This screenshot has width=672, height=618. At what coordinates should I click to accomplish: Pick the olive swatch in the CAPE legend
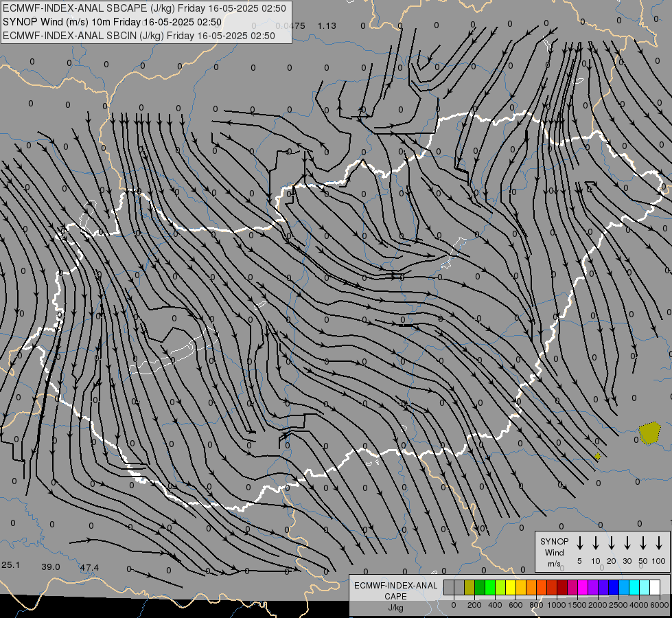(470, 587)
